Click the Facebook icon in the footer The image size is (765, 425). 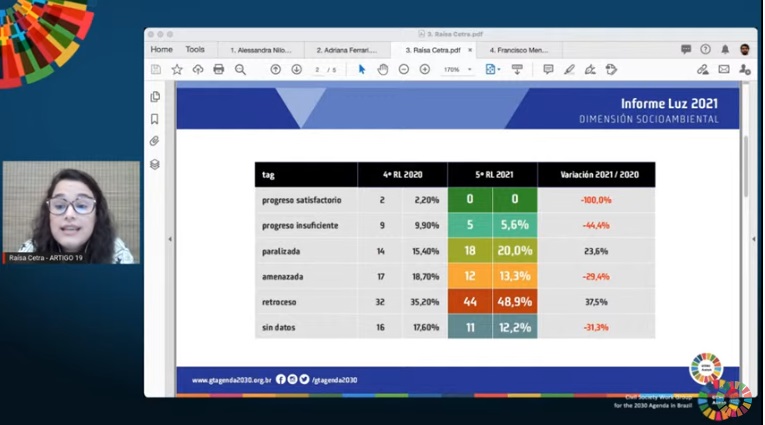[281, 379]
